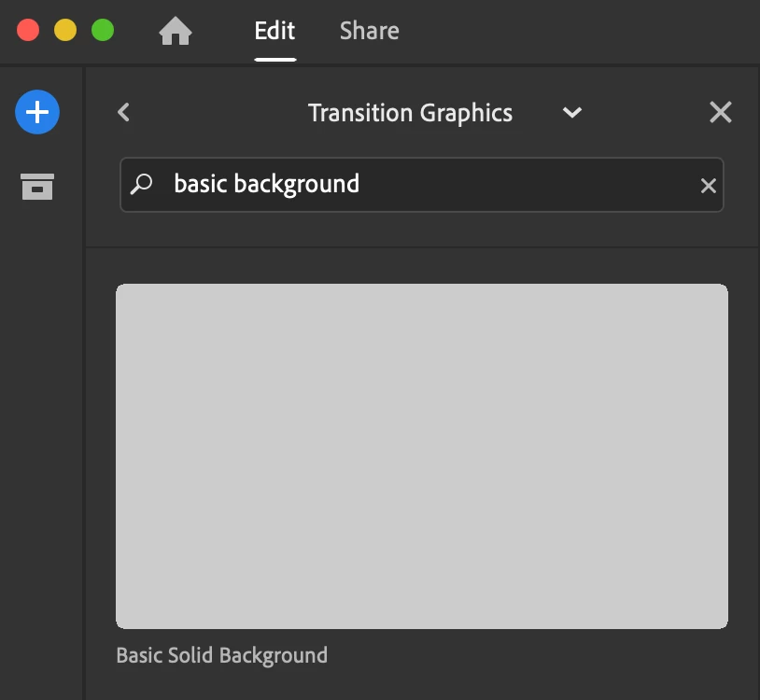Switch to the Edit tab
Viewport: 760px width, 700px height.
274,32
